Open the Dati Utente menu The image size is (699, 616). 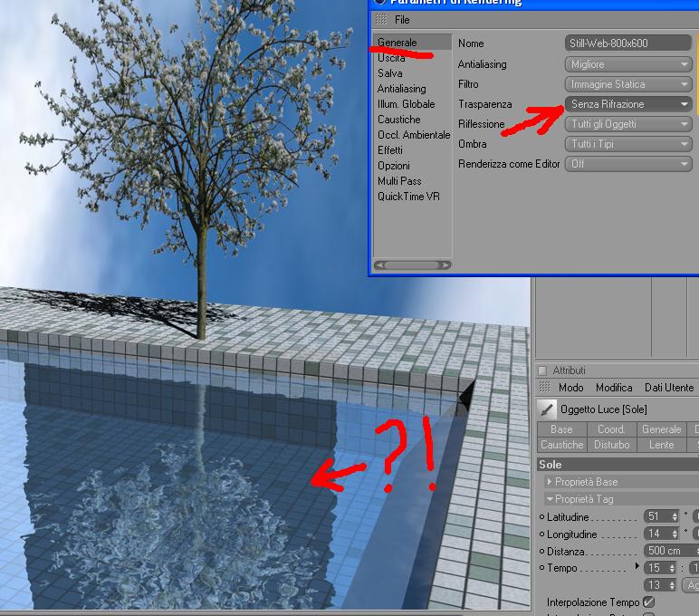click(x=669, y=387)
